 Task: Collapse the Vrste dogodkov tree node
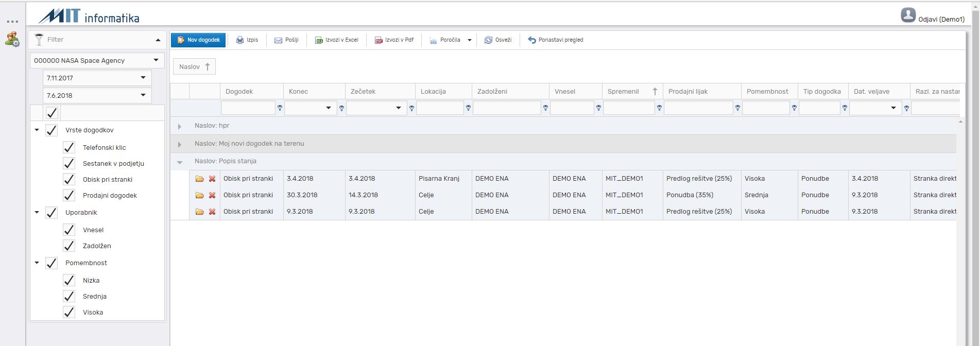click(x=37, y=130)
